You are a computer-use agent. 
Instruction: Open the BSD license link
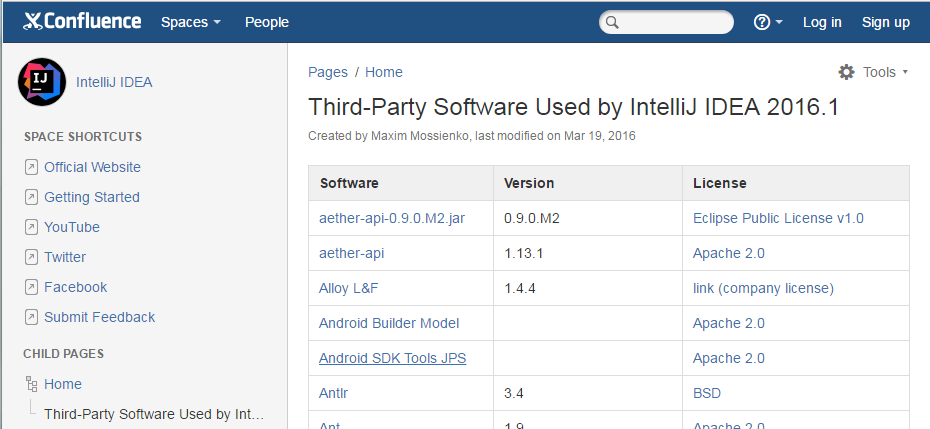coord(707,393)
